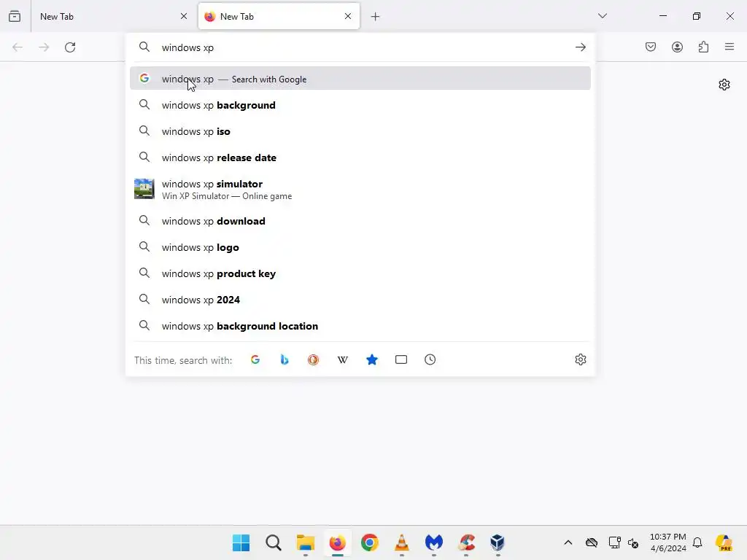
Task: Open a new tab with plus button
Action: 376,17
